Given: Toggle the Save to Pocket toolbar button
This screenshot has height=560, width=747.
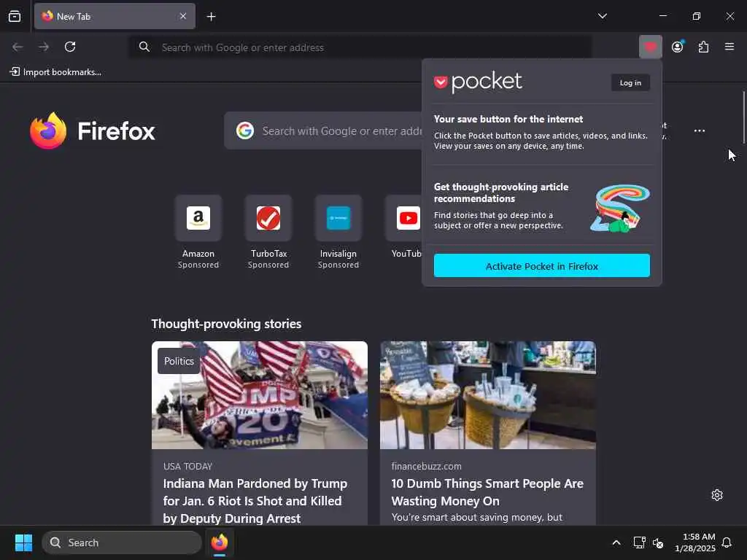Looking at the screenshot, I should click(650, 47).
